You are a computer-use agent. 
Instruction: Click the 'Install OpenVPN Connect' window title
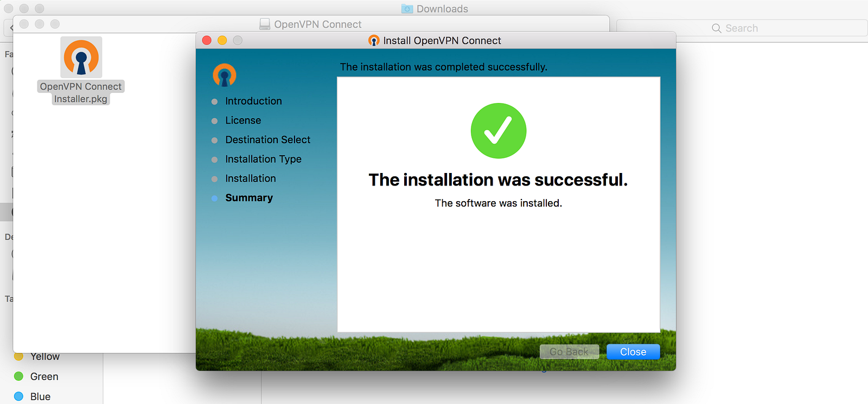[442, 41]
